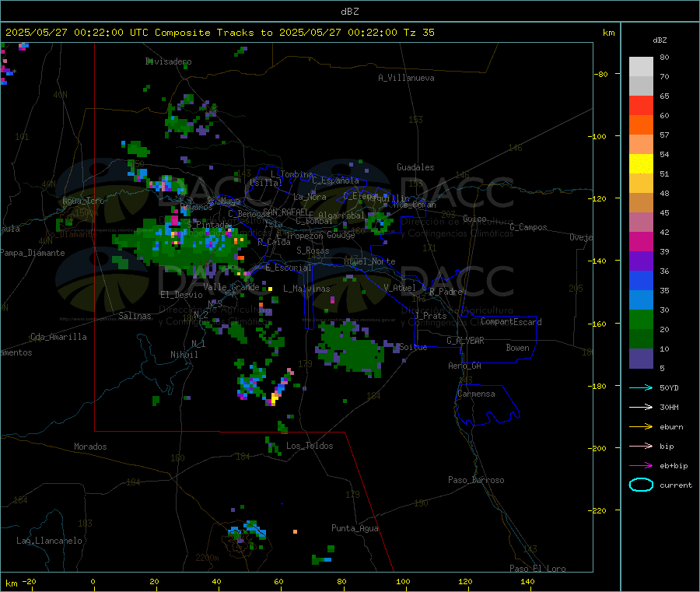The image size is (700, 592).
Task: Click the SAN_RAFAEL city label
Action: 285,212
